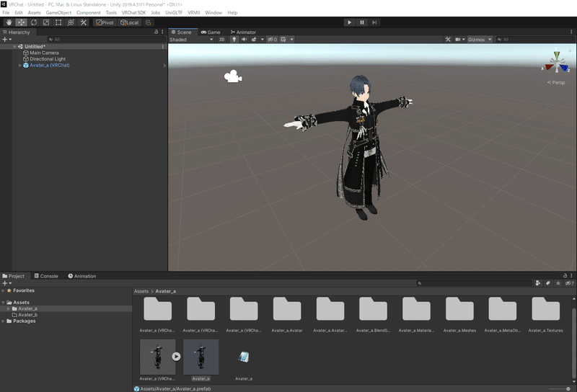Click Assets breadcrumb in Project

click(141, 291)
